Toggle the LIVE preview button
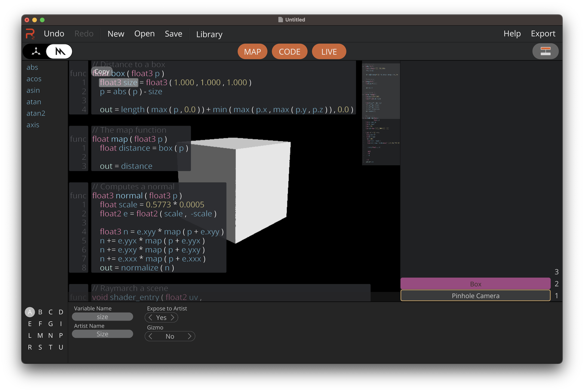 point(329,52)
